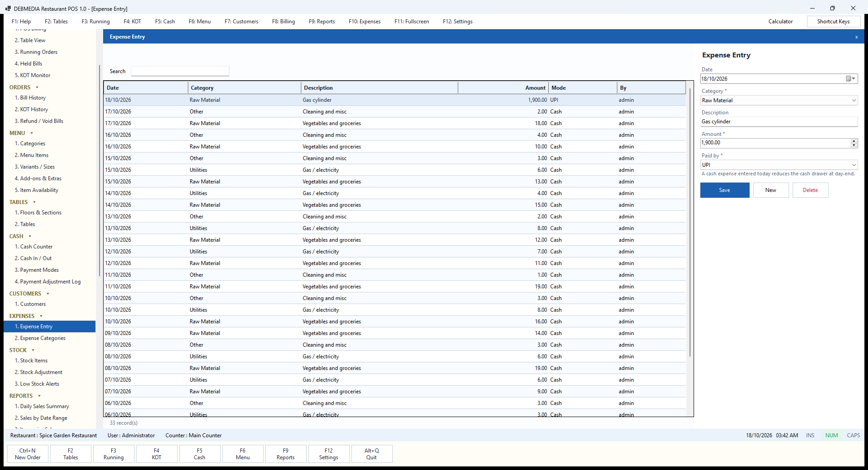Collapse the CUSTOMERS section arrow

coord(48,294)
